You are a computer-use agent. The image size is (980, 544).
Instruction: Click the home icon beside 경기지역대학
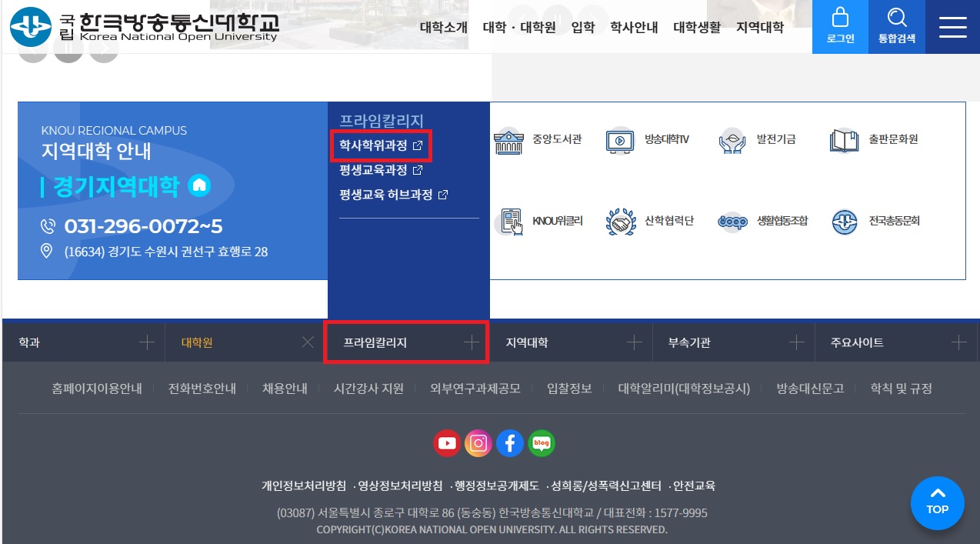pyautogui.click(x=199, y=185)
